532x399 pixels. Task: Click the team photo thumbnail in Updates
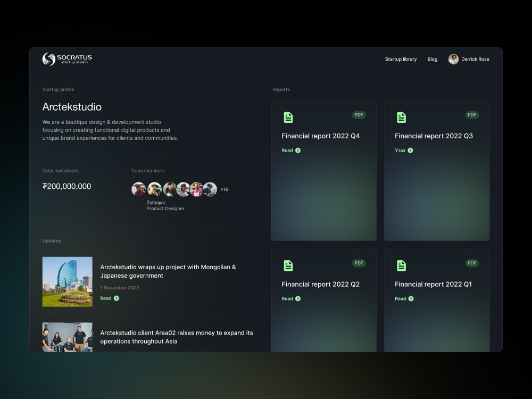pyautogui.click(x=67, y=337)
